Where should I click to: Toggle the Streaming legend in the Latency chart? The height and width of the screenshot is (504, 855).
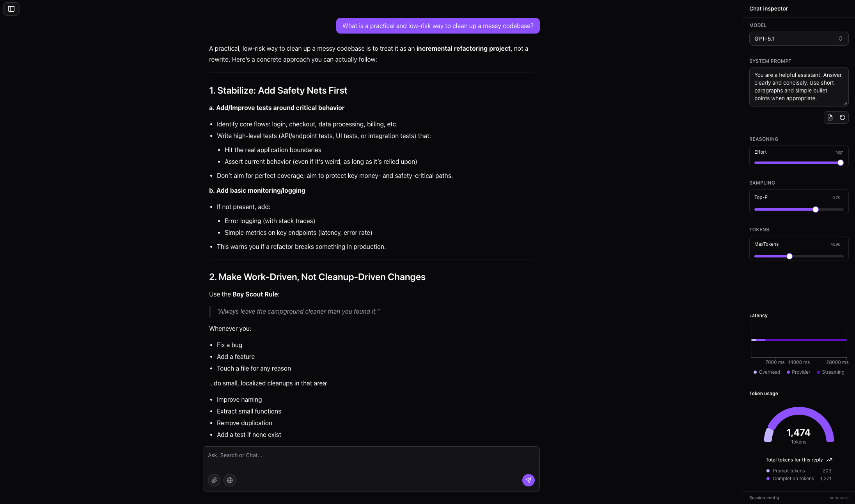pyautogui.click(x=830, y=372)
